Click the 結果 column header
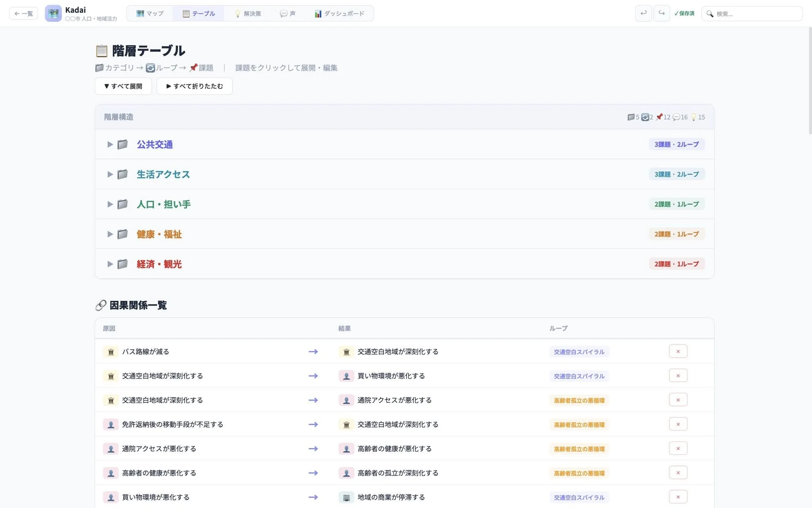This screenshot has height=508, width=812. tap(345, 328)
